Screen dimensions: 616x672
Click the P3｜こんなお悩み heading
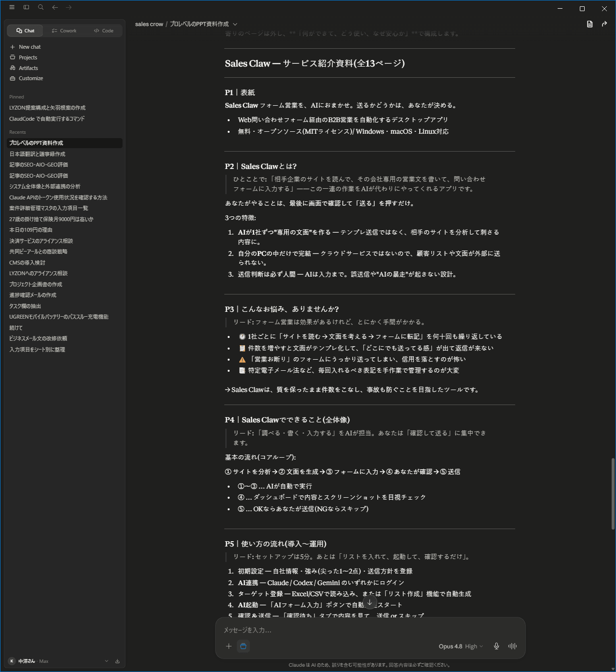pyautogui.click(x=282, y=309)
